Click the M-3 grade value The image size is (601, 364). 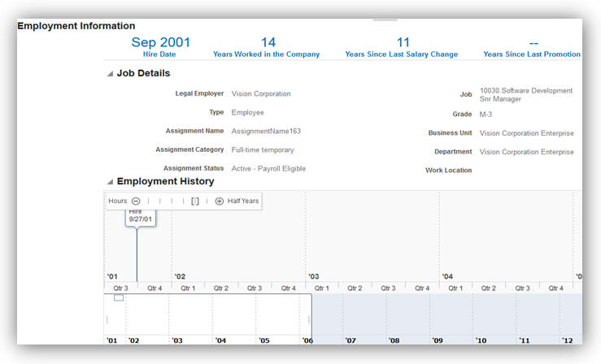pyautogui.click(x=486, y=115)
